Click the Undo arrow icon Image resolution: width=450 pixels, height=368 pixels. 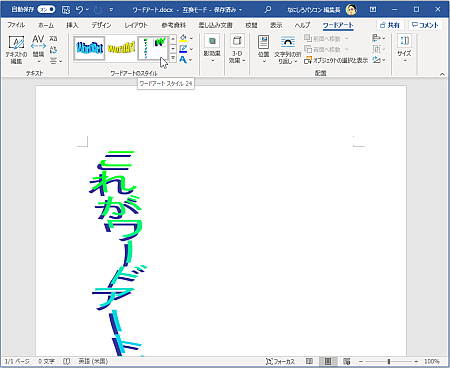(79, 10)
